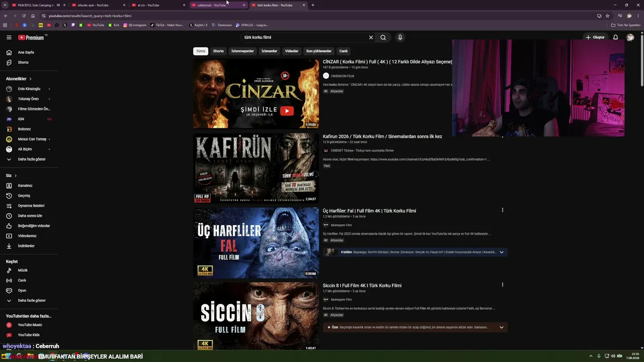Viewport: 644px width, 362px height.
Task: Start voice search with the microphone
Action: tap(400, 37)
